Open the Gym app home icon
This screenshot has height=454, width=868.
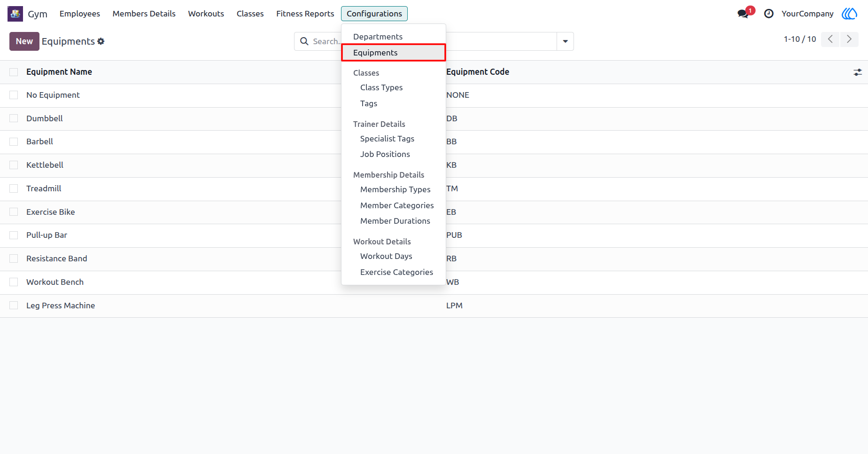pos(15,14)
